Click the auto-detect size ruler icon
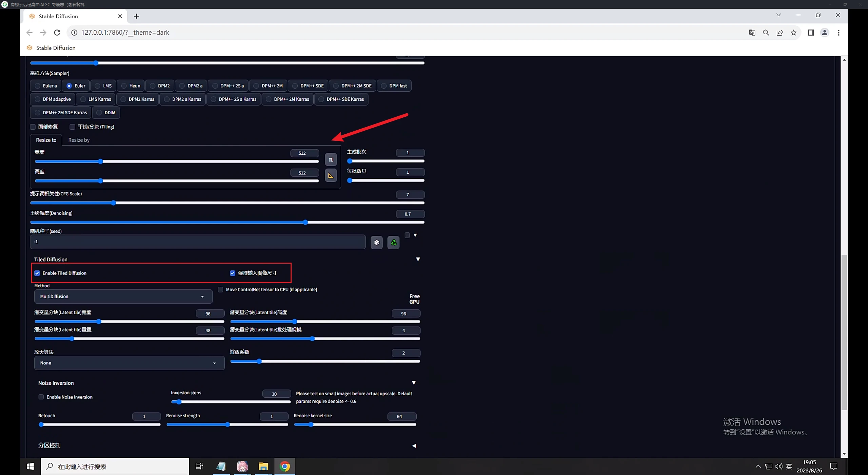Image resolution: width=868 pixels, height=475 pixels. pos(331,175)
